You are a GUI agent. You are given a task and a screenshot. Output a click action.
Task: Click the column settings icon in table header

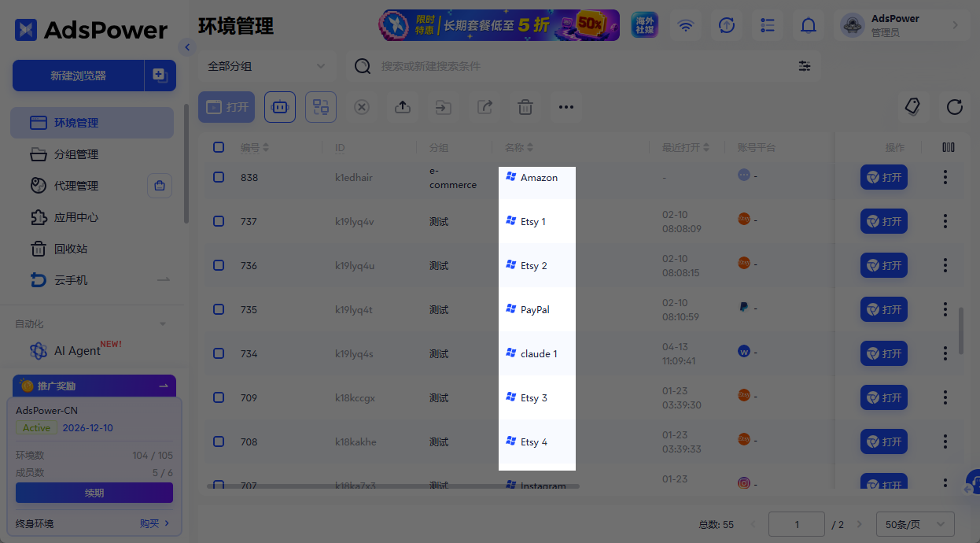949,147
